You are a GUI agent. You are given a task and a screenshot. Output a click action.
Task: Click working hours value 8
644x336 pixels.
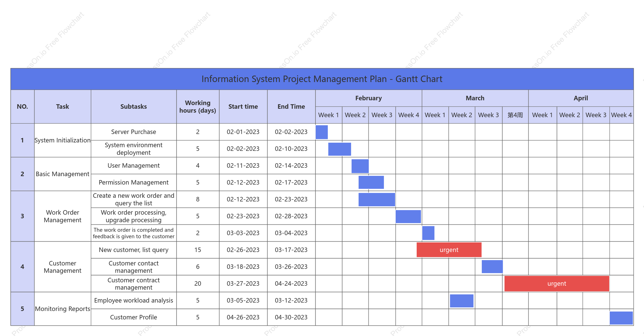coord(198,199)
